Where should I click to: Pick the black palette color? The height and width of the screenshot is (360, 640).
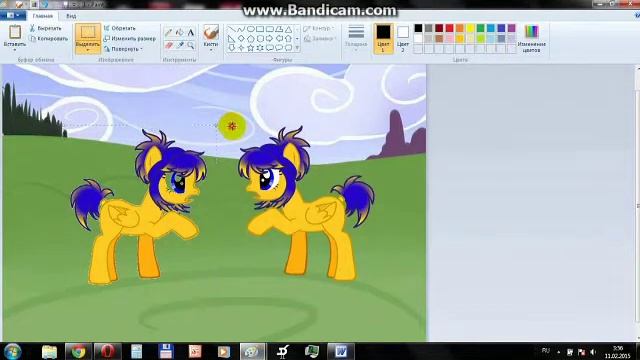418,28
